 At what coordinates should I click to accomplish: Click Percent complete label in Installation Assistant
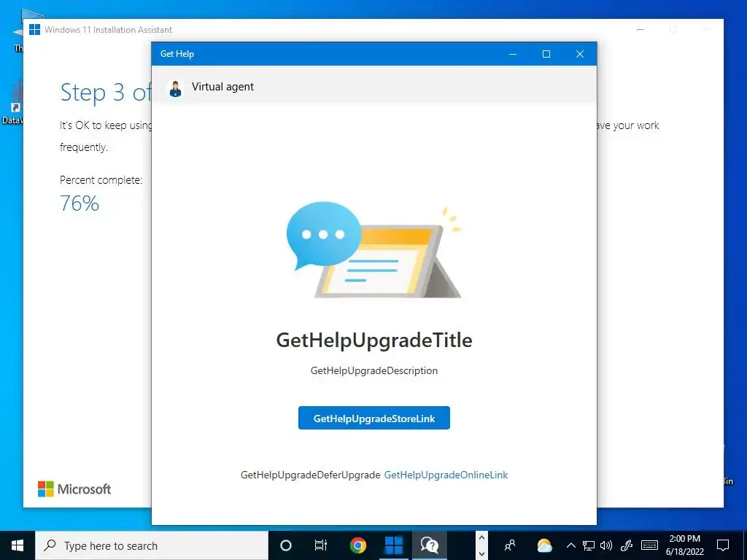(x=101, y=180)
